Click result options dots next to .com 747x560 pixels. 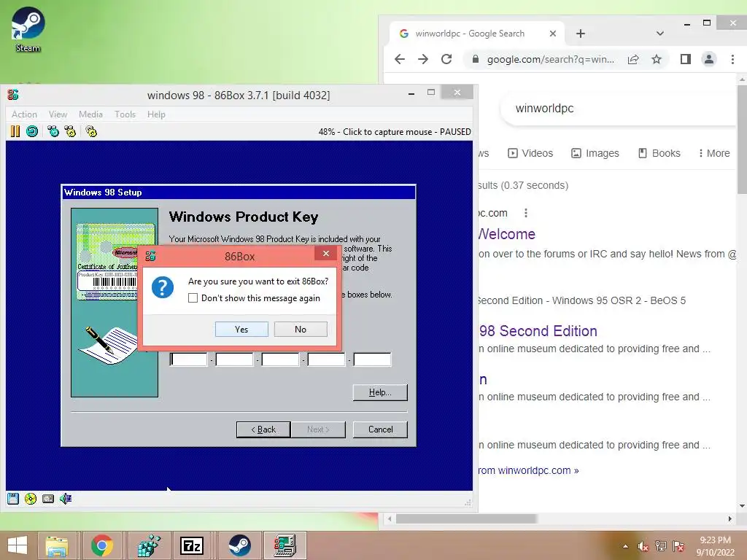(x=526, y=213)
